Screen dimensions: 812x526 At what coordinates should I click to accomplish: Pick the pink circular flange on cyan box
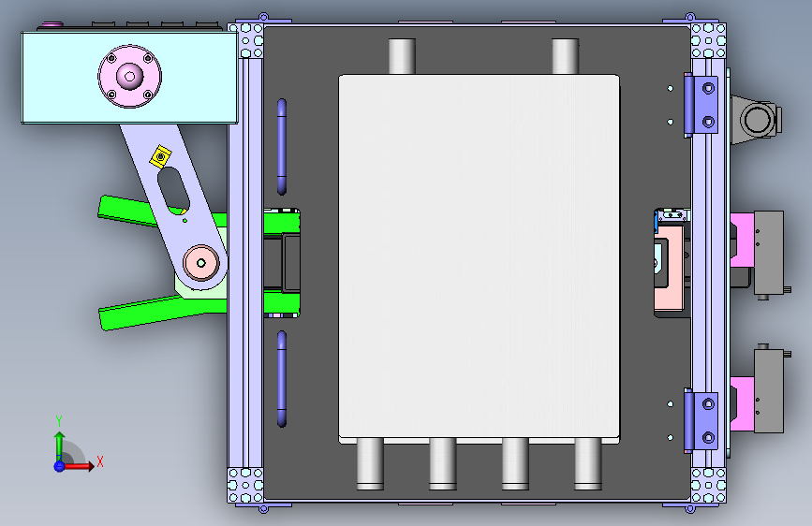(x=129, y=77)
